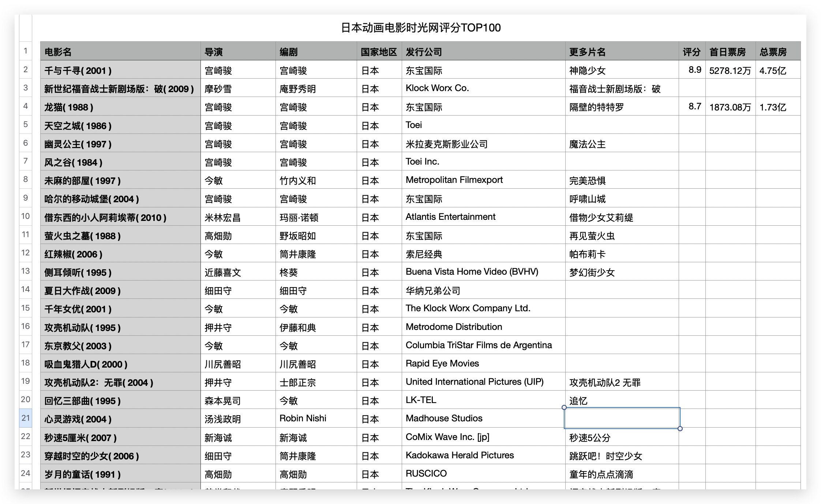821x504 pixels.
Task: Select the cell 幽灵公主( 1997 )
Action: click(x=120, y=143)
